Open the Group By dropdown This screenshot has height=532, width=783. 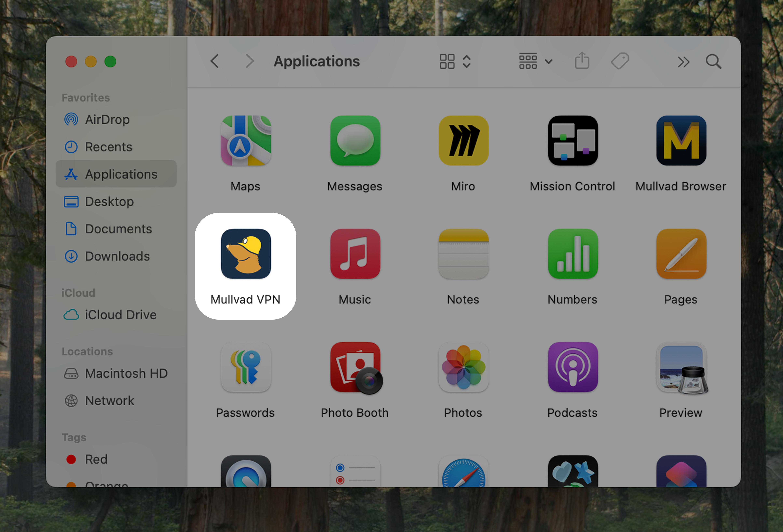pyautogui.click(x=535, y=61)
